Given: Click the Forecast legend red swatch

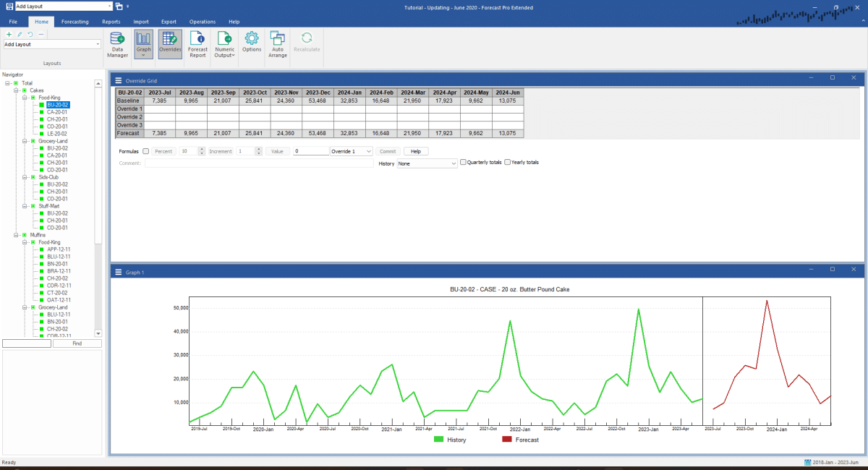Looking at the screenshot, I should click(506, 440).
